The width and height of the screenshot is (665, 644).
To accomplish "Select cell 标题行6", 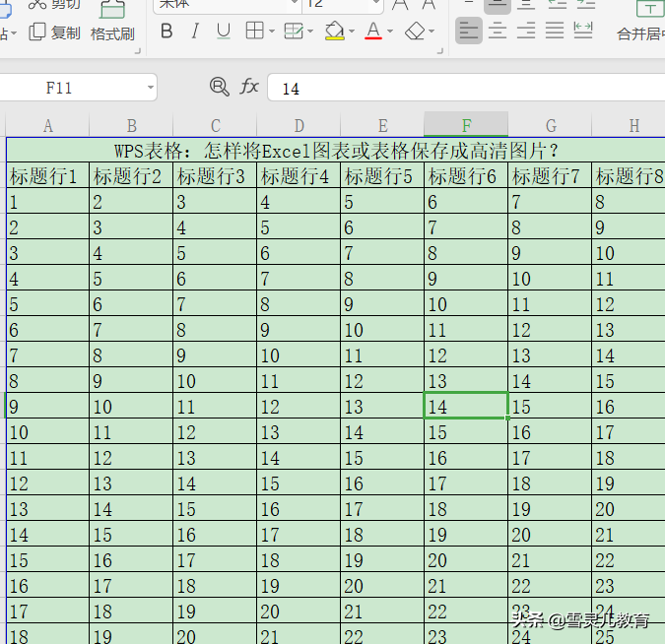I will [466, 175].
